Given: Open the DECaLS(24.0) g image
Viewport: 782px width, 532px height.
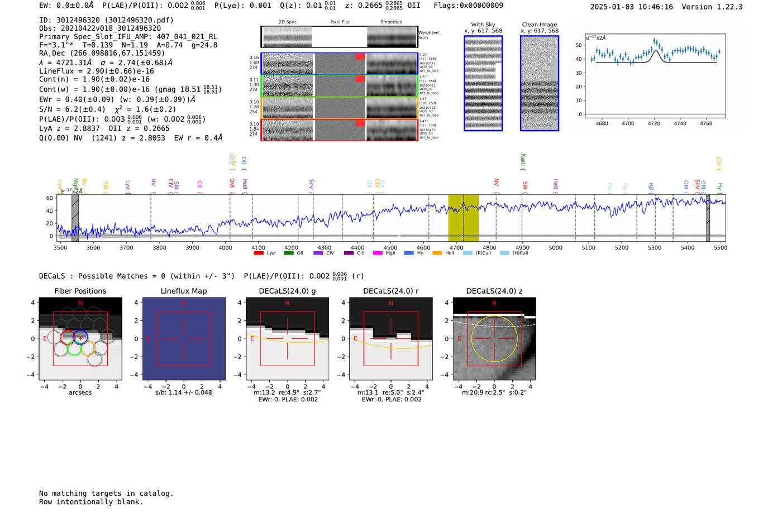Looking at the screenshot, I should (287, 339).
